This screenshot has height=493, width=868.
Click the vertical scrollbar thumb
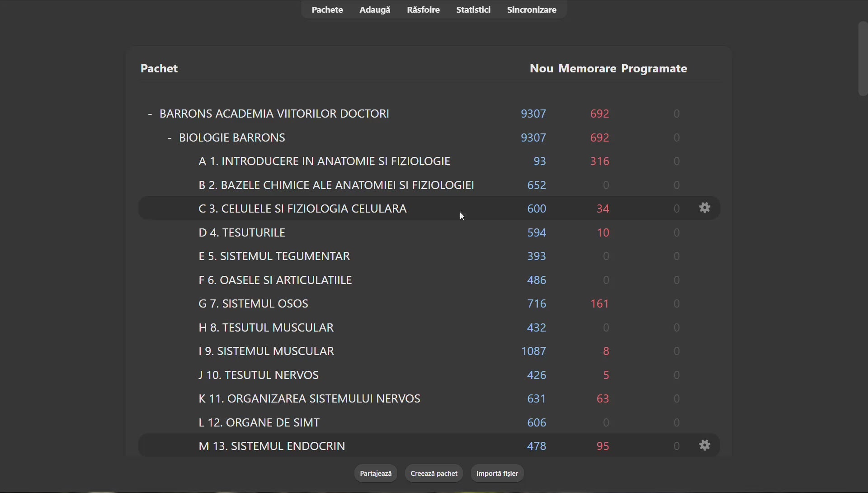(x=863, y=59)
